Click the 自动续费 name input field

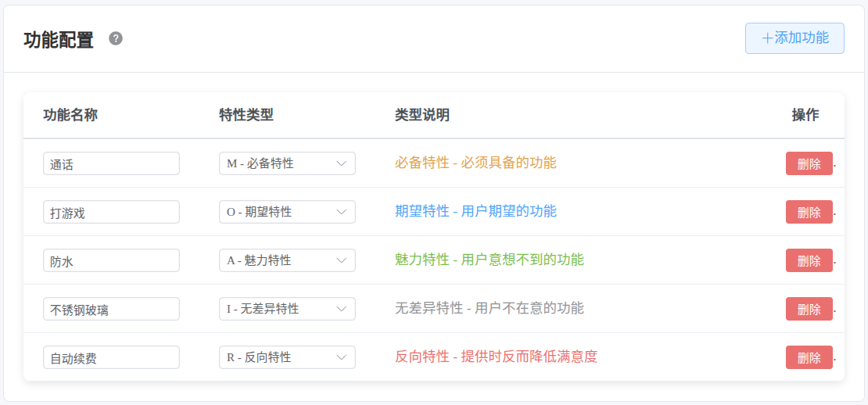coord(111,357)
